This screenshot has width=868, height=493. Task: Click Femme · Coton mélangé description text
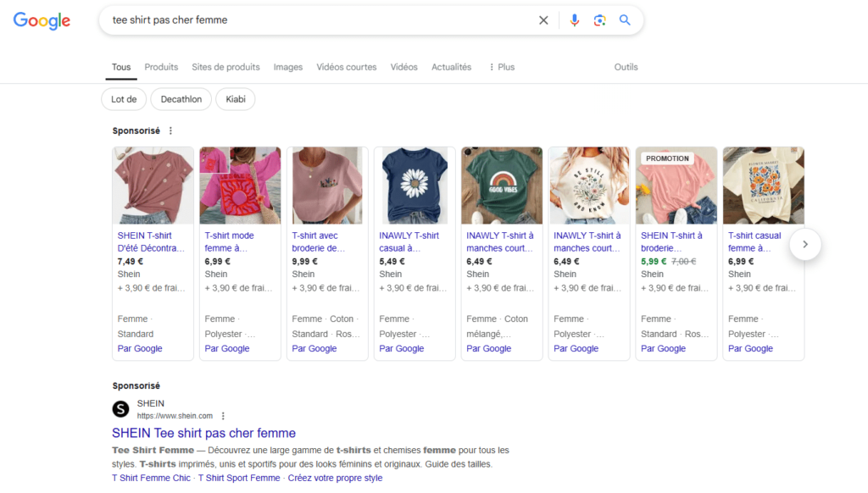tap(497, 326)
